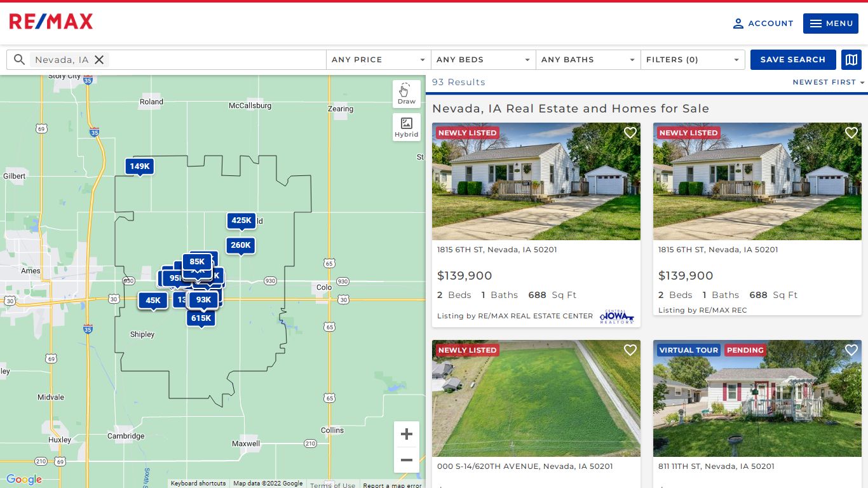
Task: Remove the Nevada, IA search chip
Action: coord(99,60)
